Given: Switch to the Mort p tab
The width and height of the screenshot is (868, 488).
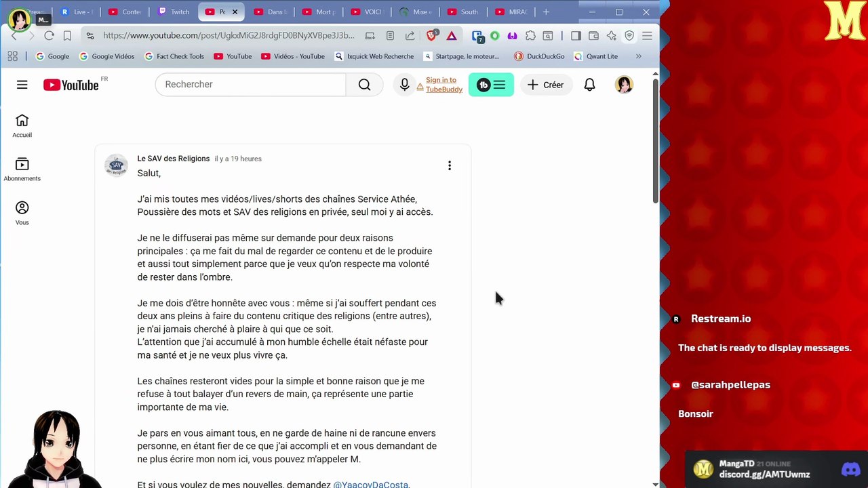Looking at the screenshot, I should coord(319,12).
